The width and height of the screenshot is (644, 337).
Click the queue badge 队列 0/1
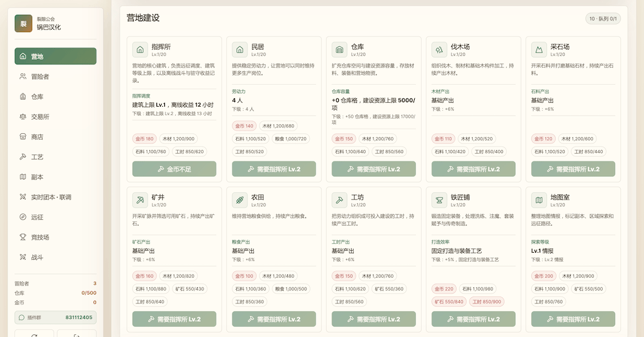pos(603,19)
